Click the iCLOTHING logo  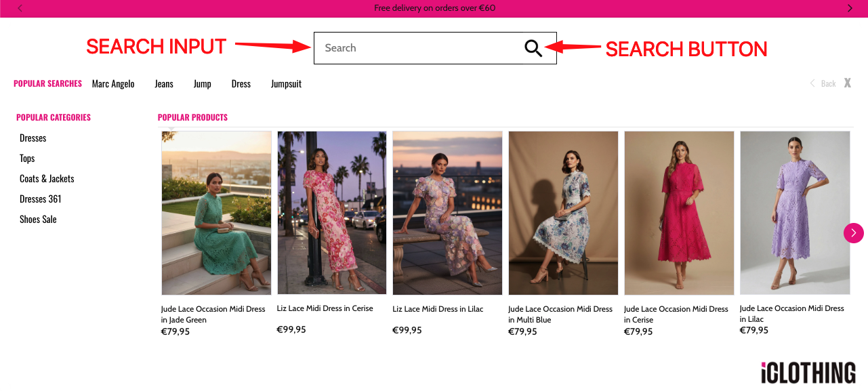pos(809,371)
